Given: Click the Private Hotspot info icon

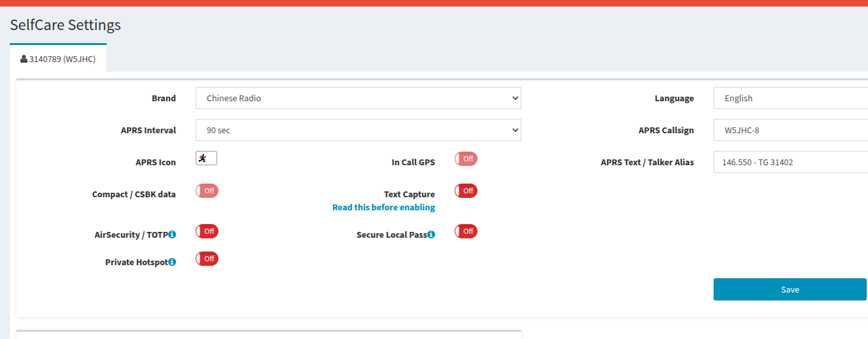Looking at the screenshot, I should click(x=172, y=262).
